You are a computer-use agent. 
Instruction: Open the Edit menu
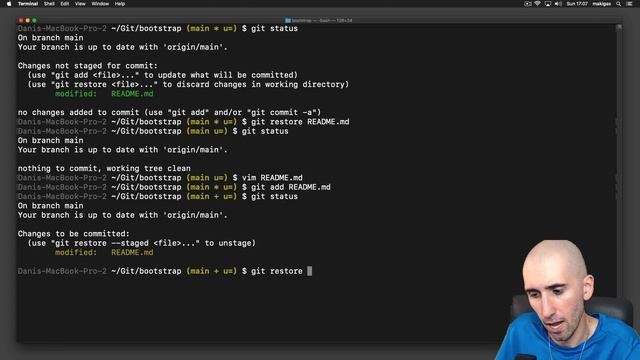64,4
